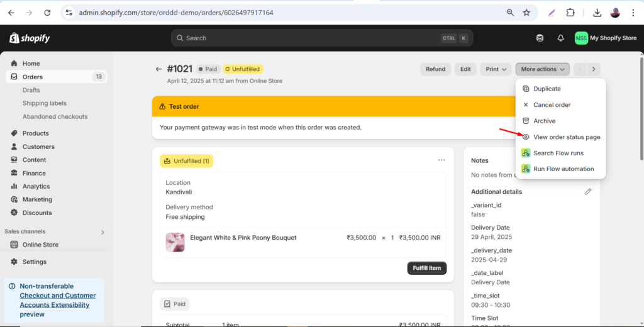Select Duplicate in More actions menu
Screen dimensions: 644x327
click(x=547, y=89)
